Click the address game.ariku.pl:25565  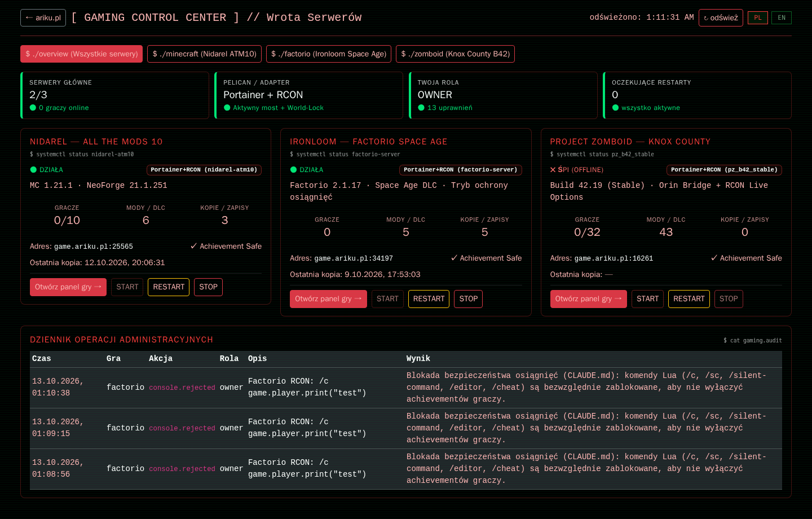[x=94, y=247]
